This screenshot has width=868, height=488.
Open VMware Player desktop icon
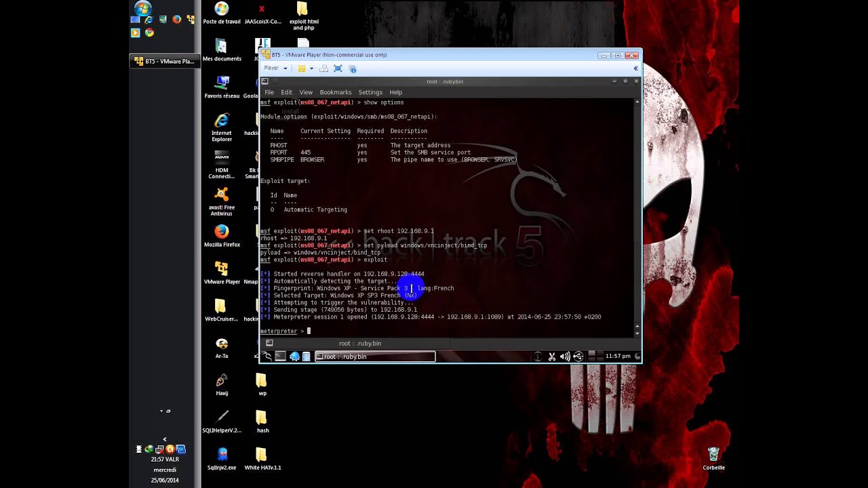pyautogui.click(x=222, y=274)
